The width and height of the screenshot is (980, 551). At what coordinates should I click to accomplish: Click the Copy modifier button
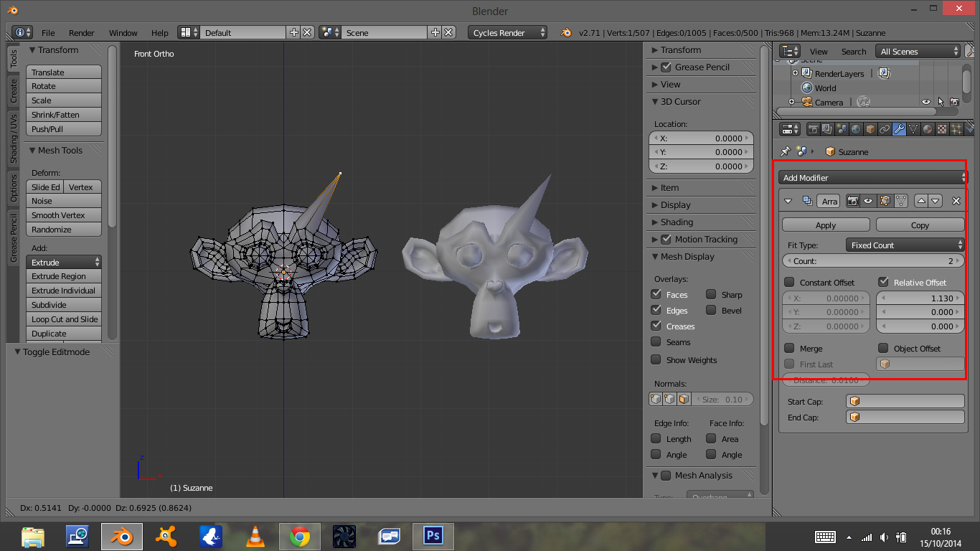click(x=920, y=225)
